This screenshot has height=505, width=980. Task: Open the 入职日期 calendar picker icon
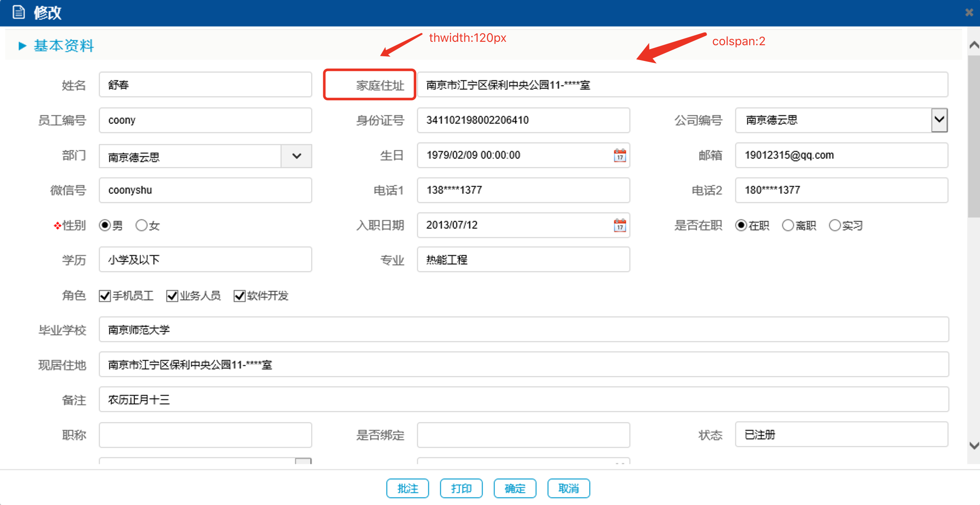(x=620, y=225)
